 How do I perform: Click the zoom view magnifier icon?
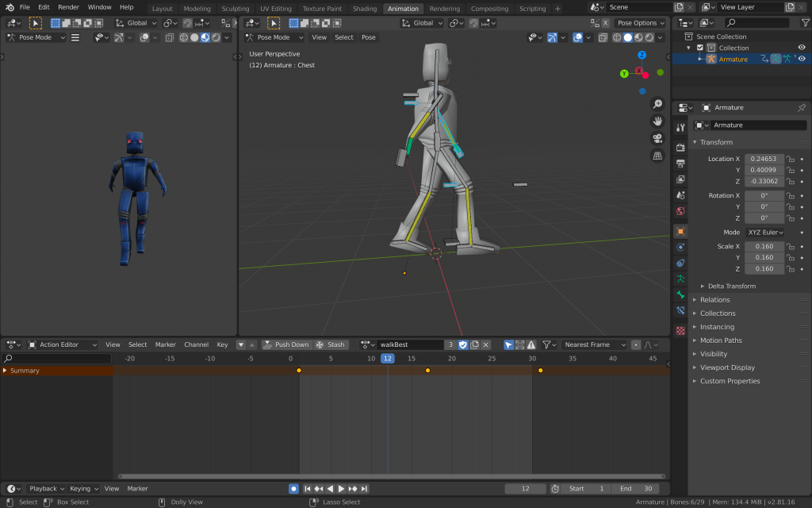[x=657, y=105]
